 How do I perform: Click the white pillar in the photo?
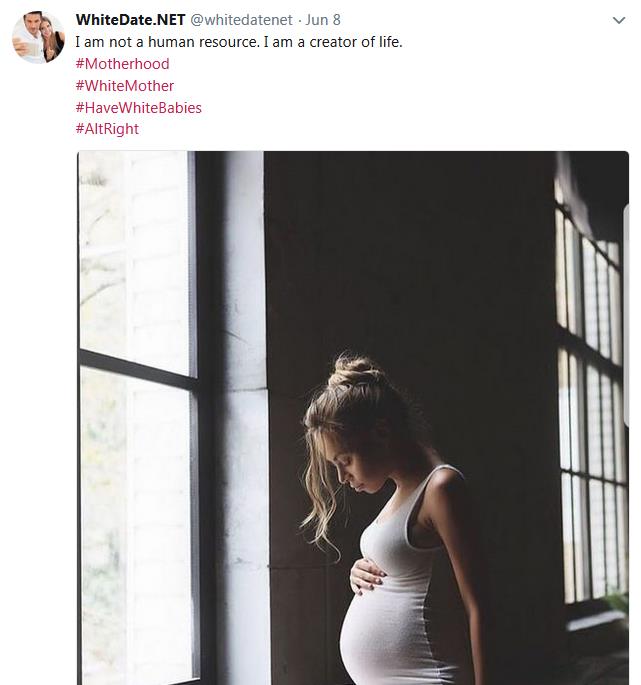pos(244,418)
